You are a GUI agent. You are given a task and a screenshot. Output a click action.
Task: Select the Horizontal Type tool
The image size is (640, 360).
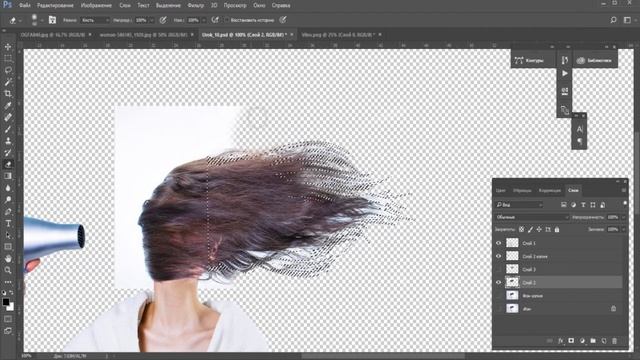point(8,224)
